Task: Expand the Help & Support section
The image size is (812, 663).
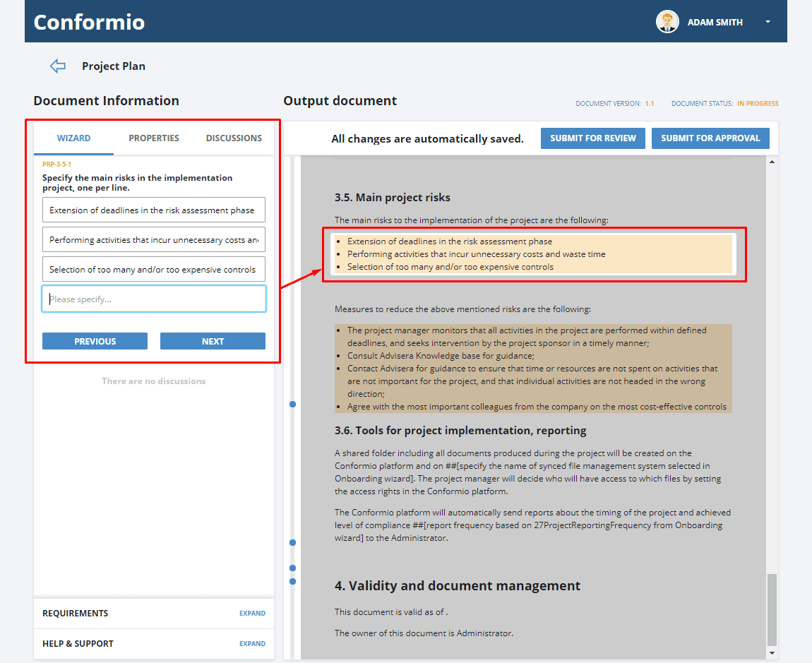Action: 252,644
